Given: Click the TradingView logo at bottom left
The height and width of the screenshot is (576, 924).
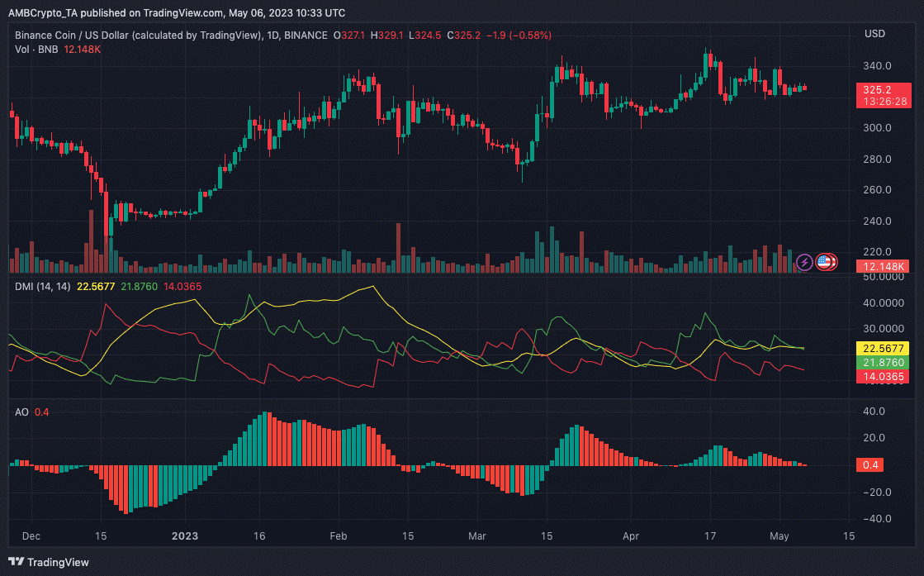Looking at the screenshot, I should click(49, 562).
